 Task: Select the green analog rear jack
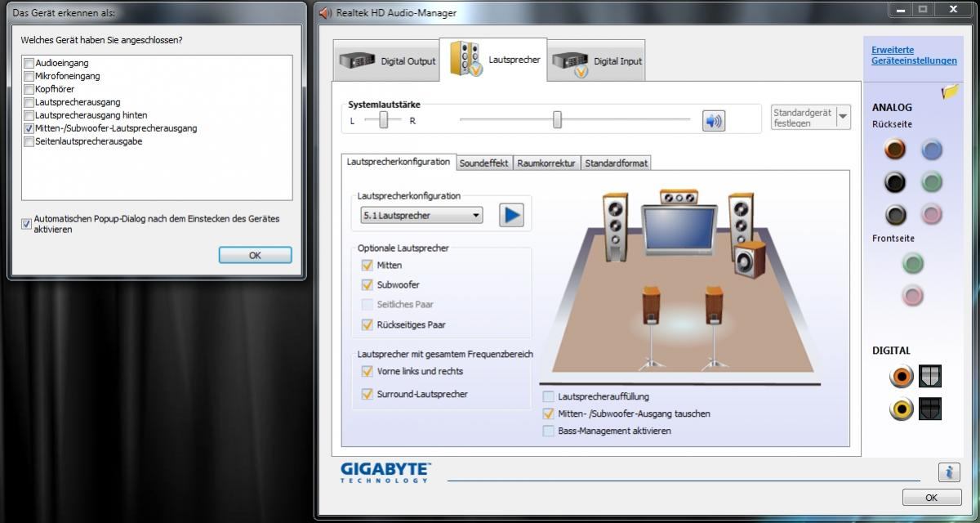[x=932, y=182]
